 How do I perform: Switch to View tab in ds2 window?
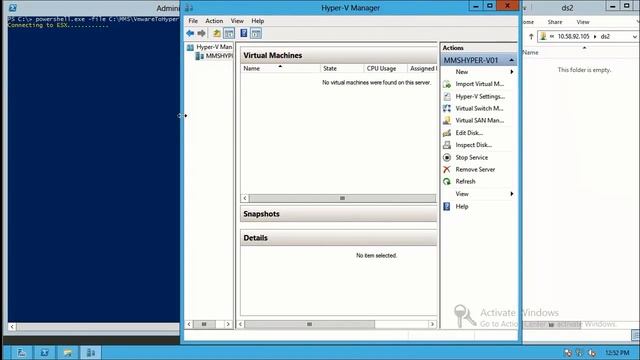pos(583,22)
